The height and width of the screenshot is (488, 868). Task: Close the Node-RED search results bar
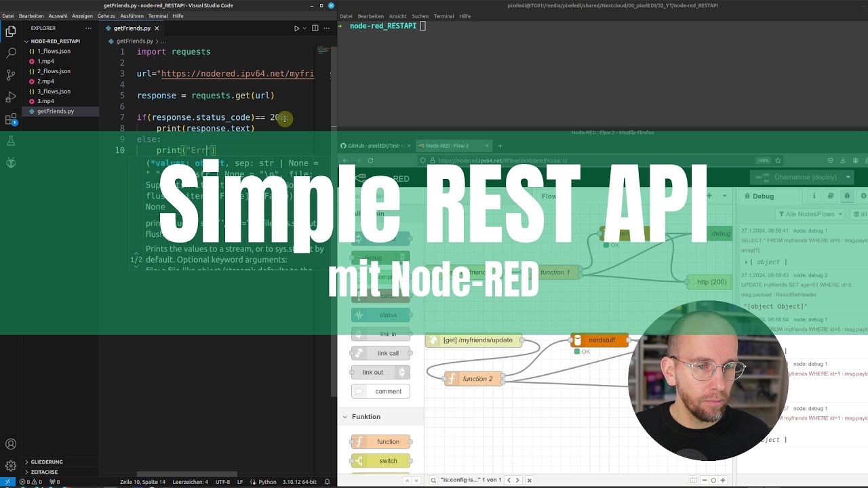530,480
